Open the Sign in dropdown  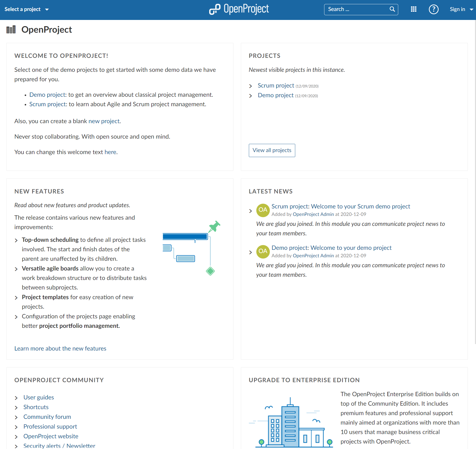(x=461, y=9)
